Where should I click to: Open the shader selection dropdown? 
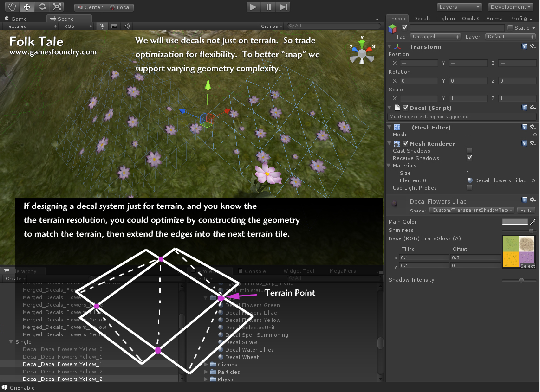472,210
